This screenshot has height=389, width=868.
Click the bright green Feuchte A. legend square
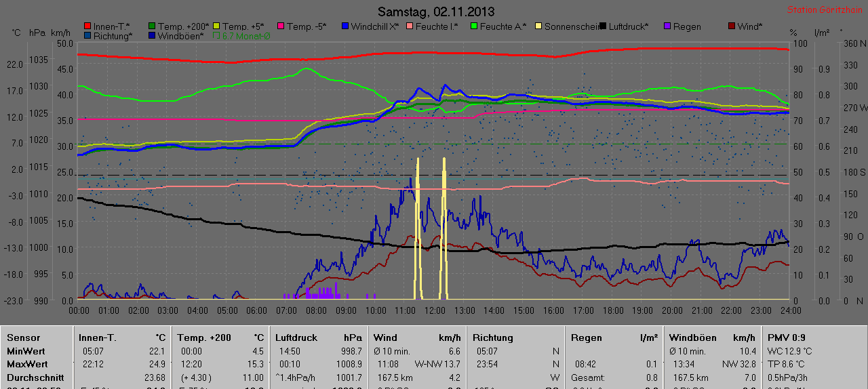[473, 26]
